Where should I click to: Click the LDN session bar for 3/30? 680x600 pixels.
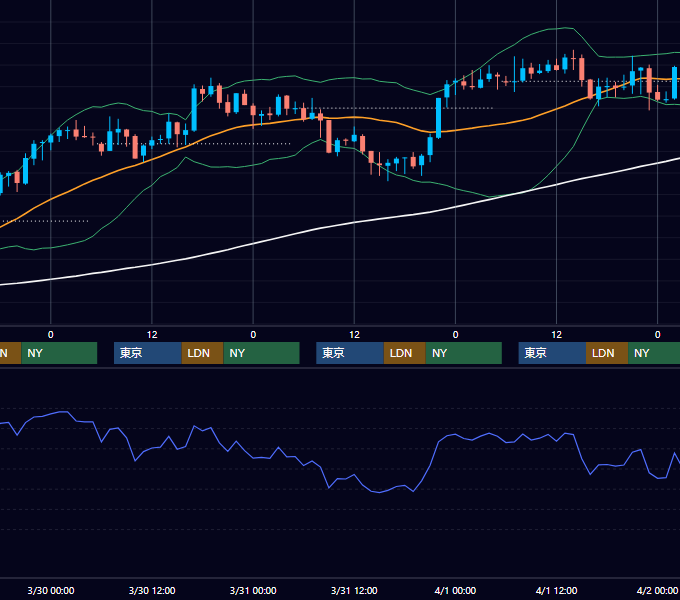click(x=203, y=353)
